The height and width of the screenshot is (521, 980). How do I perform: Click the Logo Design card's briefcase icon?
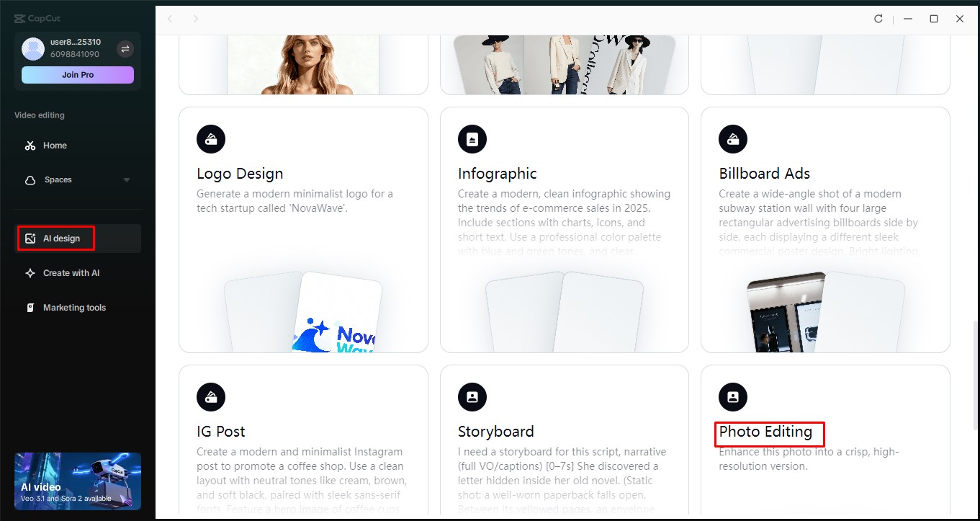click(x=210, y=138)
